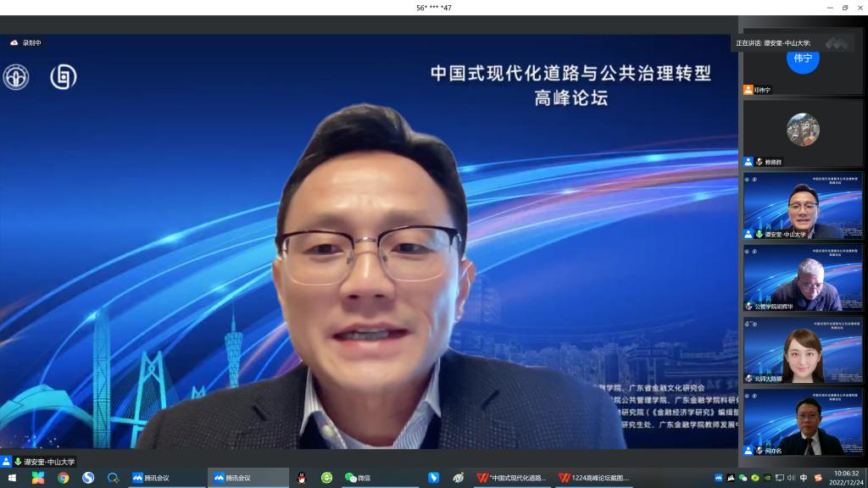The height and width of the screenshot is (488, 868).
Task: Select the 公管学院胡辉华 video thumbnail
Action: (803, 277)
